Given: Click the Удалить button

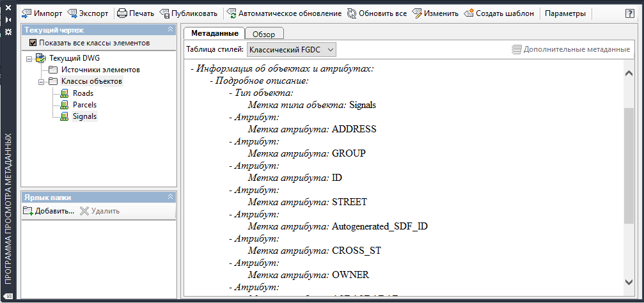Looking at the screenshot, I should (99, 211).
